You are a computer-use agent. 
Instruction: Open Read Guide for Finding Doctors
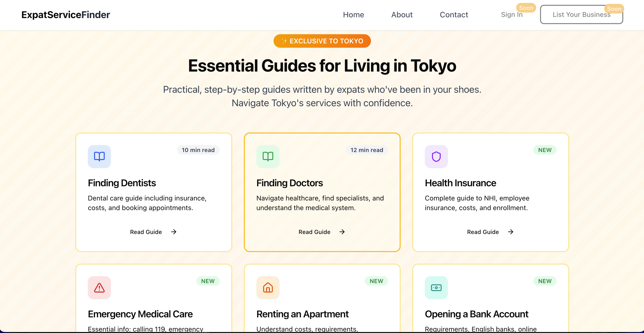(322, 232)
